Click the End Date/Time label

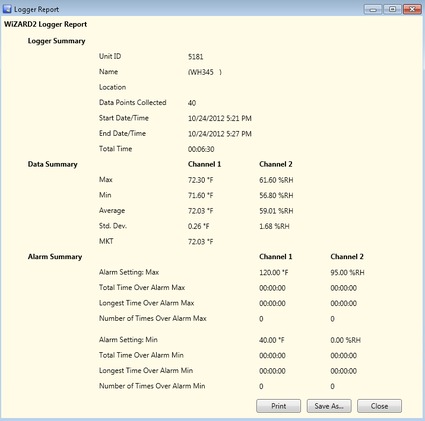[x=122, y=134]
